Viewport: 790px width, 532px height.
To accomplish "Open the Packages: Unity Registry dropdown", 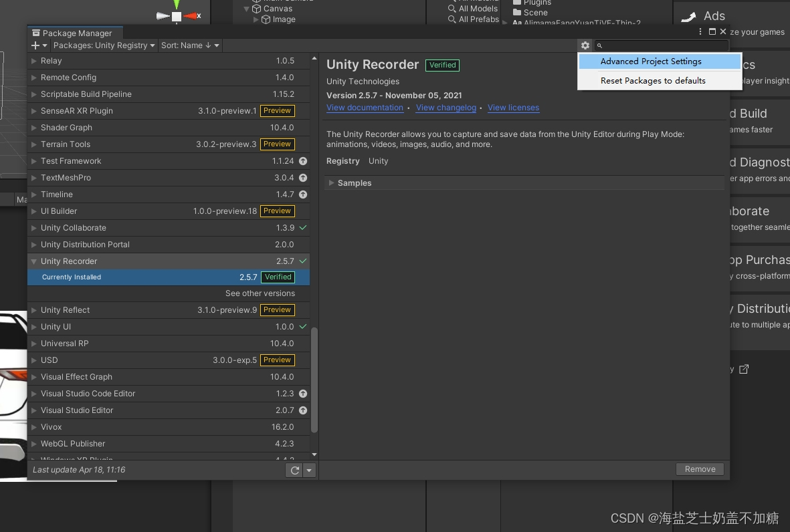I will coord(104,45).
